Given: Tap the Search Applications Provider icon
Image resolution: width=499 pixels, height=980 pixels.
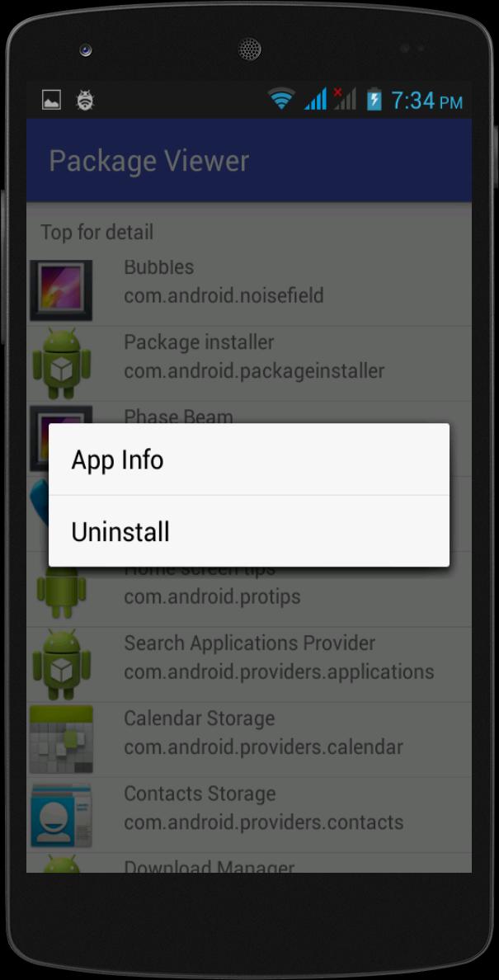Looking at the screenshot, I should [61, 664].
